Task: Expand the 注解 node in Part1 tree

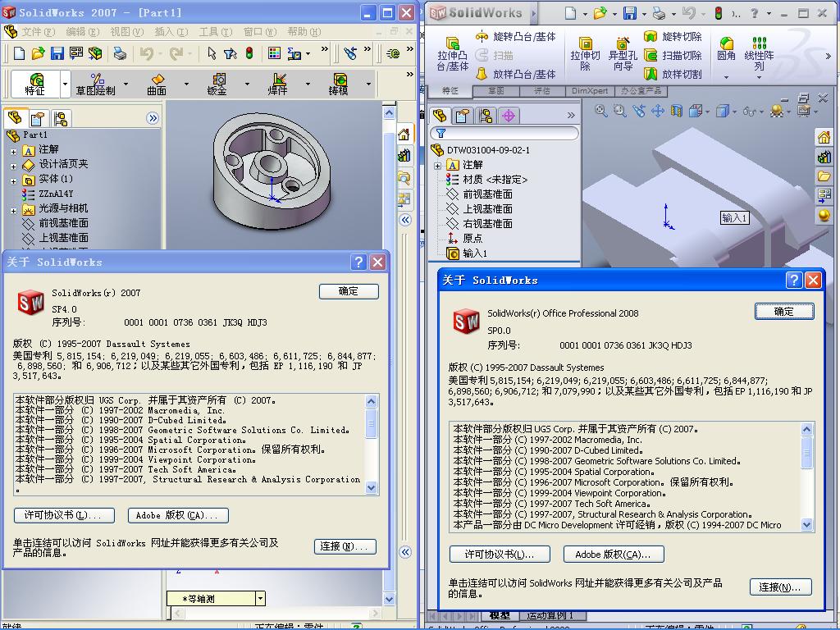Action: pos(13,152)
